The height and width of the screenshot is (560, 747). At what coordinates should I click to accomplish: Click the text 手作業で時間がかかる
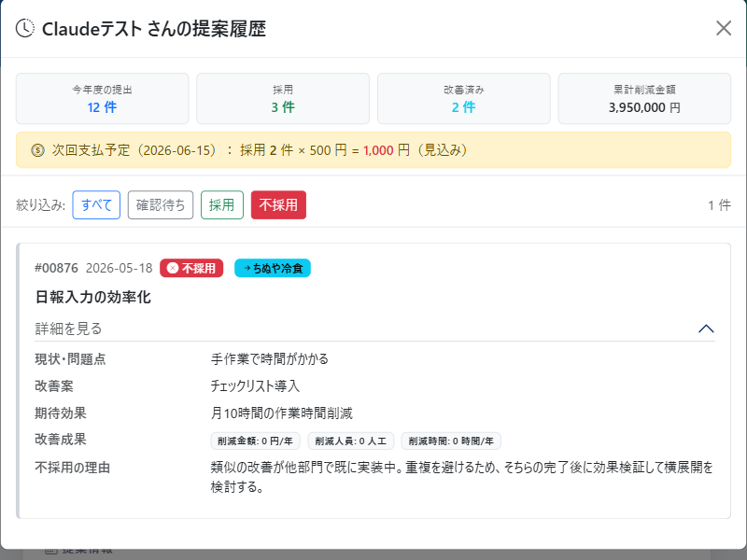point(270,359)
